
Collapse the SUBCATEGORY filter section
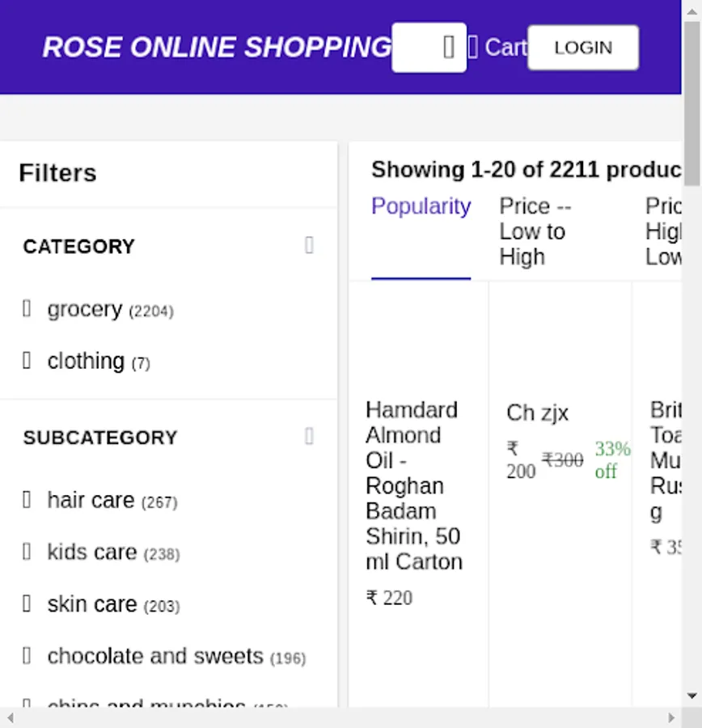pyautogui.click(x=309, y=437)
